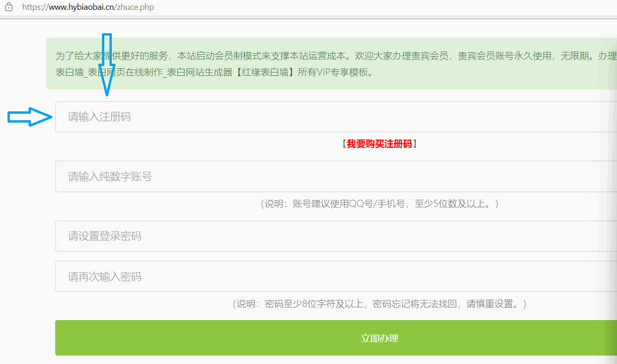Screen dimensions: 617x364
Task: Click the red bracketed purchase code text
Action: click(x=380, y=144)
